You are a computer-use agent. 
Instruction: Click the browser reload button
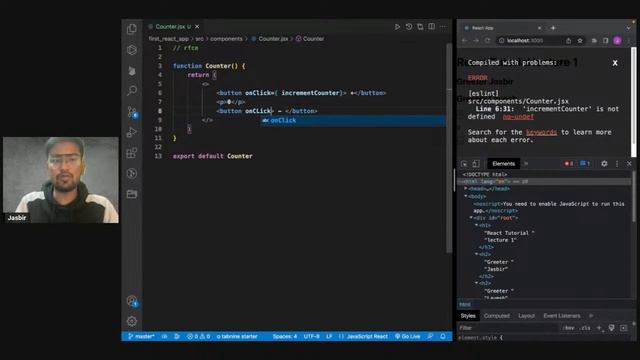click(487, 41)
